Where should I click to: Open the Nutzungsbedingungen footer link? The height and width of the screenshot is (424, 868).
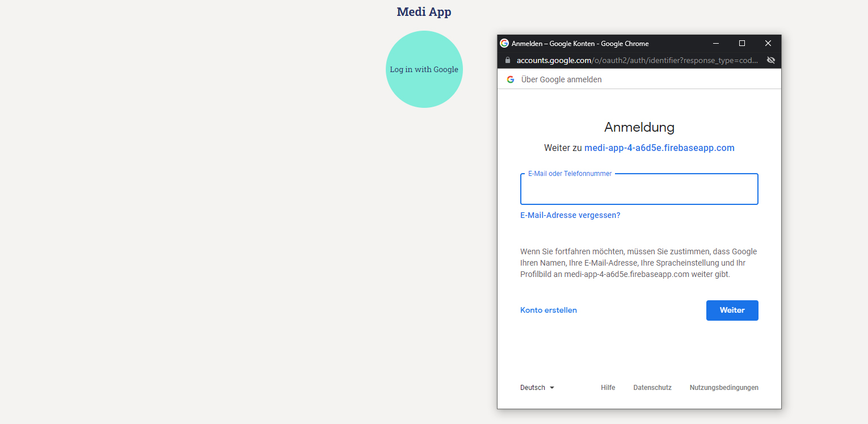pos(724,388)
